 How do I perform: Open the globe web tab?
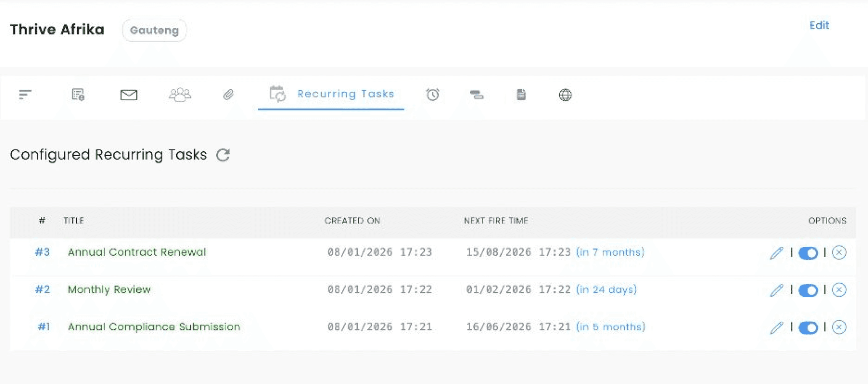[x=565, y=95]
